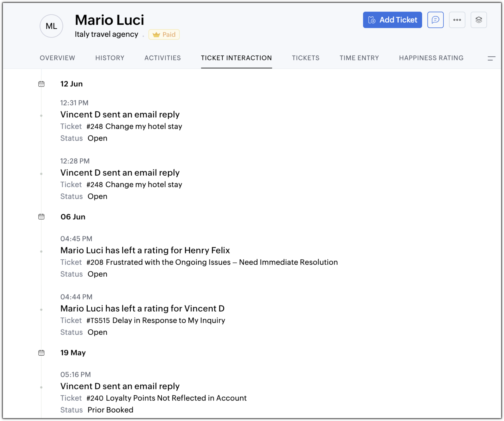Screen dimensions: 504x421
Task: Click the Add Ticket button
Action: (392, 20)
